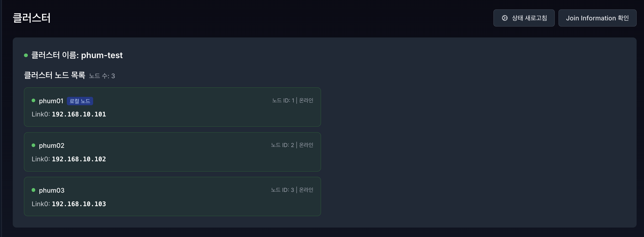This screenshot has height=237, width=644.
Task: Select the phum03 node name
Action: tap(52, 190)
